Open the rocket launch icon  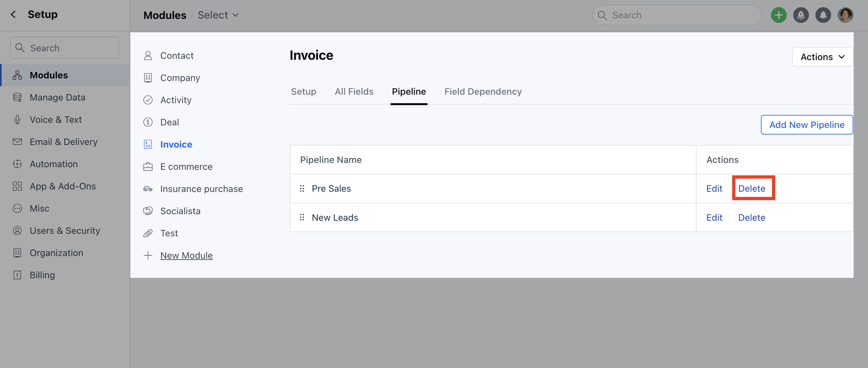point(801,15)
